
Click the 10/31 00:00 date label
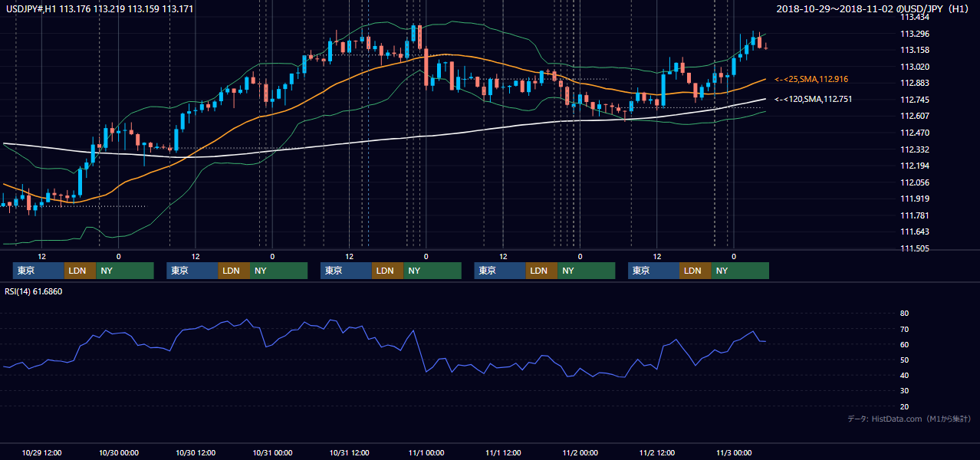pos(273,453)
